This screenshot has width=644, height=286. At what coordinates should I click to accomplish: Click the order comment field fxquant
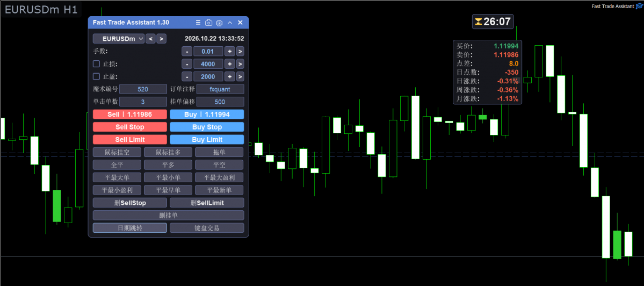click(x=220, y=89)
